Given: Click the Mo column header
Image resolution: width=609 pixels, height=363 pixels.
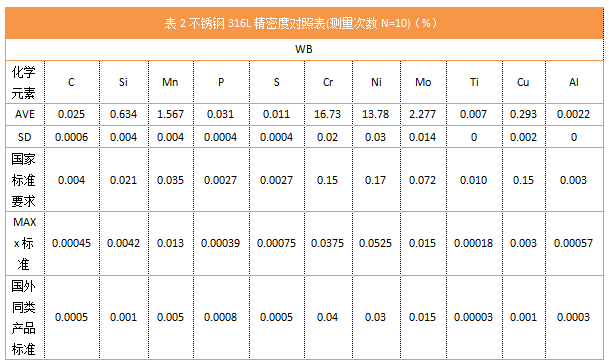Looking at the screenshot, I should [423, 82].
